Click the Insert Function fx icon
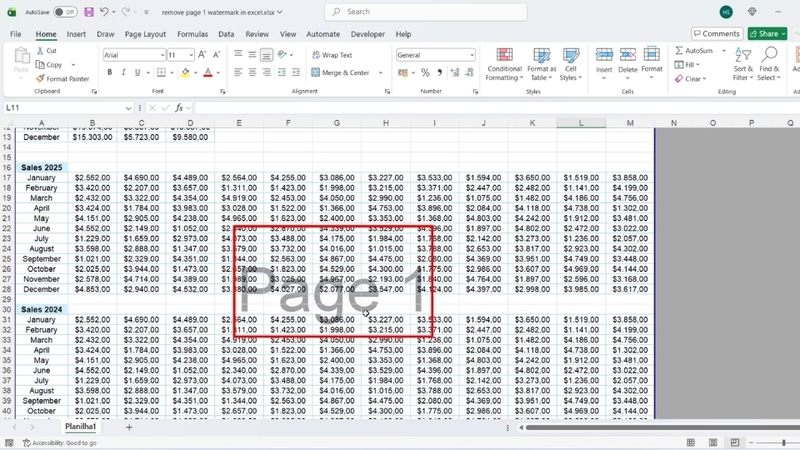This screenshot has height=450, width=800. [x=179, y=108]
